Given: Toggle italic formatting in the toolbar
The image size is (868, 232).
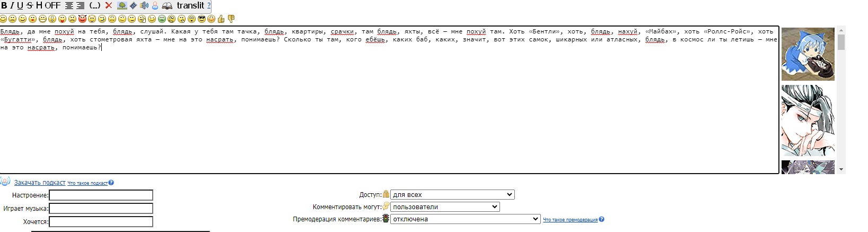Looking at the screenshot, I should tap(12, 6).
